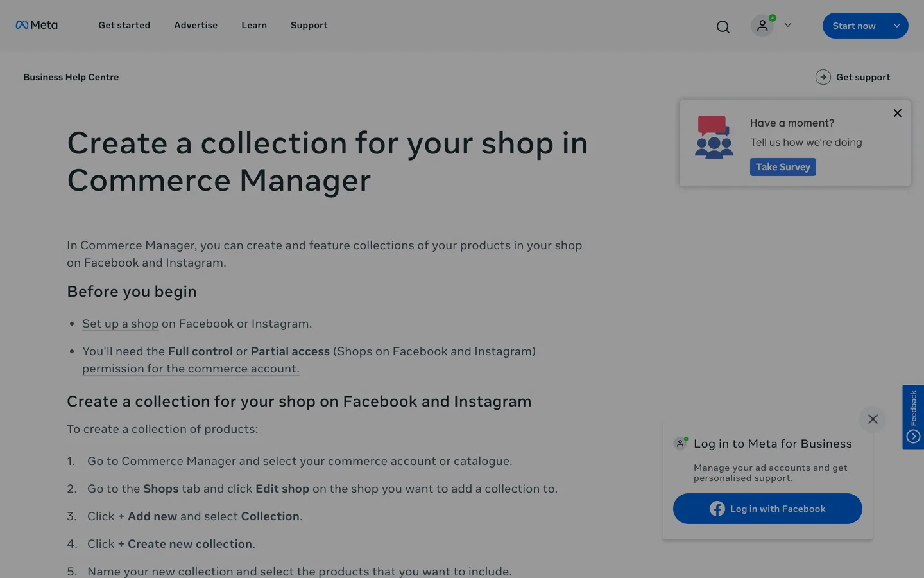
Task: Click step 3 Add new and select Collection
Action: 195,516
